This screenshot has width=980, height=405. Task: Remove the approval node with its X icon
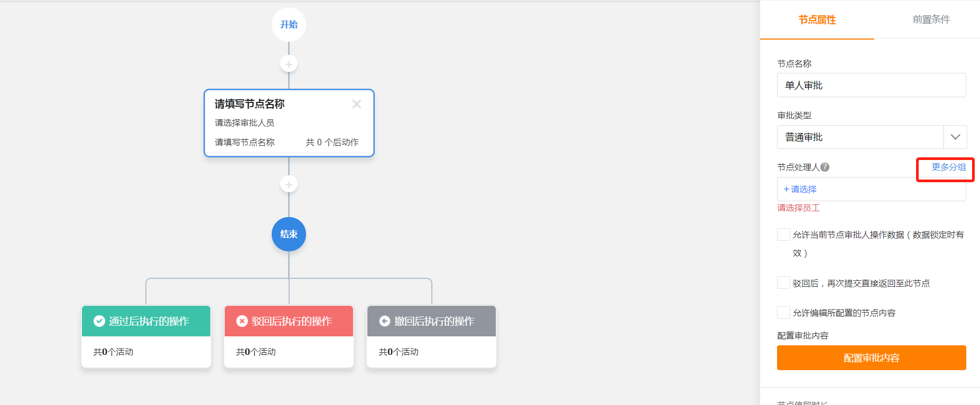(x=357, y=104)
